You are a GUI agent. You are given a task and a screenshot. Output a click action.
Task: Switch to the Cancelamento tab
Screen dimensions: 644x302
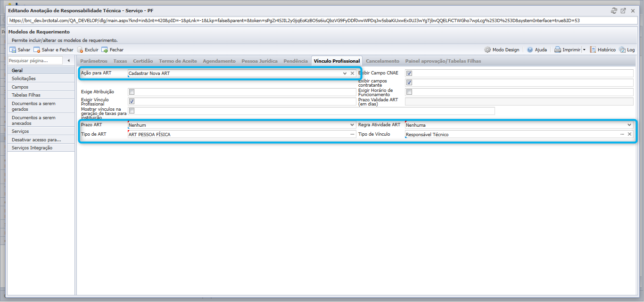tap(382, 61)
